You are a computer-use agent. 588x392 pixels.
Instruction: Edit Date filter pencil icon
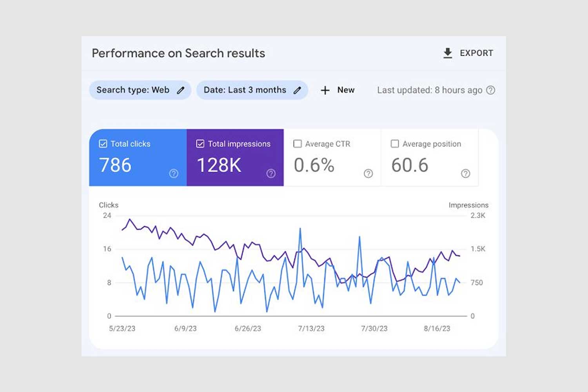pyautogui.click(x=298, y=90)
